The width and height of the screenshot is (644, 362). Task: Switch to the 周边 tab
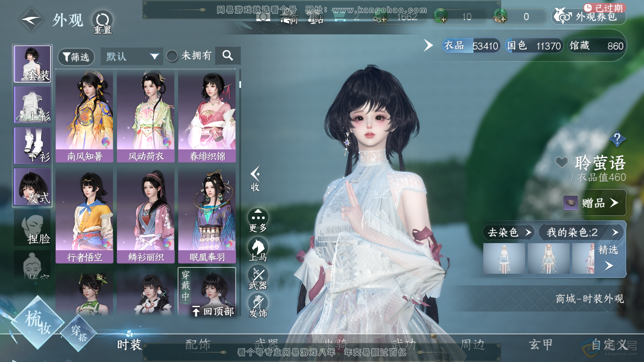[x=472, y=344]
